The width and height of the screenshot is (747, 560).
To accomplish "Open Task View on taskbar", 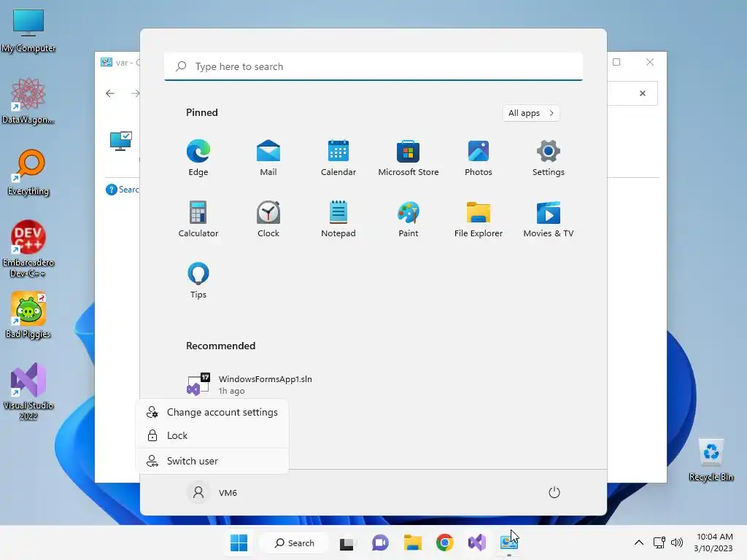I will click(347, 542).
